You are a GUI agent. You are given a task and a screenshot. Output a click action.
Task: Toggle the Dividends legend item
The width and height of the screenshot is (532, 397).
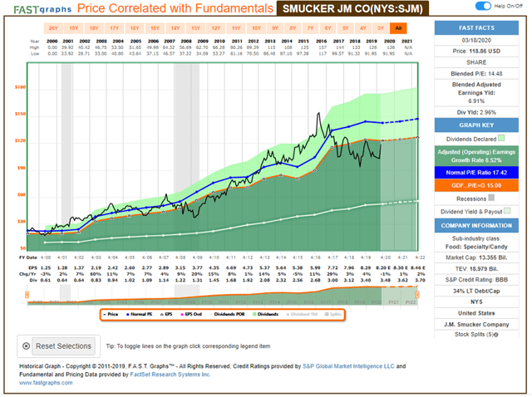point(266,316)
